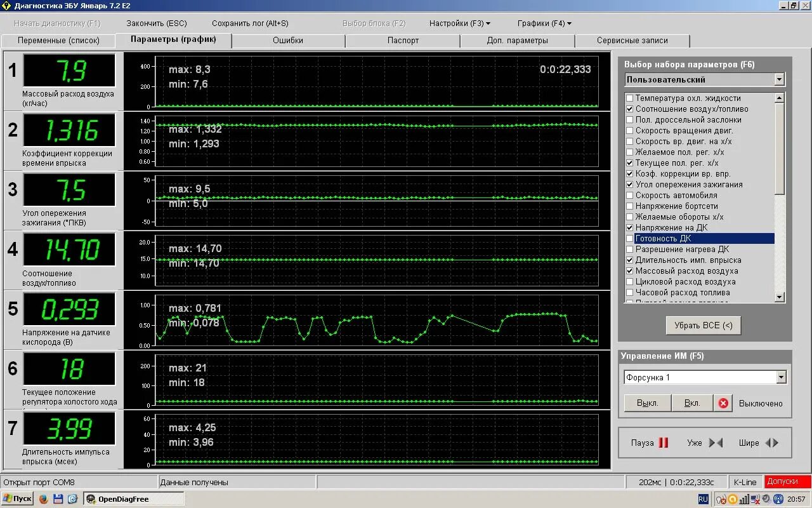Image resolution: width=812 pixels, height=508 pixels.
Task: Uncheck Коэф. коррекции вр. впр. checkbox
Action: (x=629, y=174)
